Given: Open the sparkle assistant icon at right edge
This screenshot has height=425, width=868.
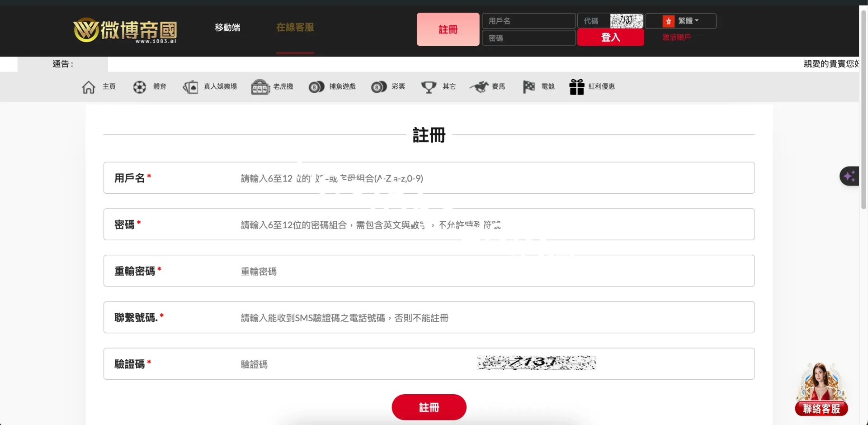Looking at the screenshot, I should point(849,176).
